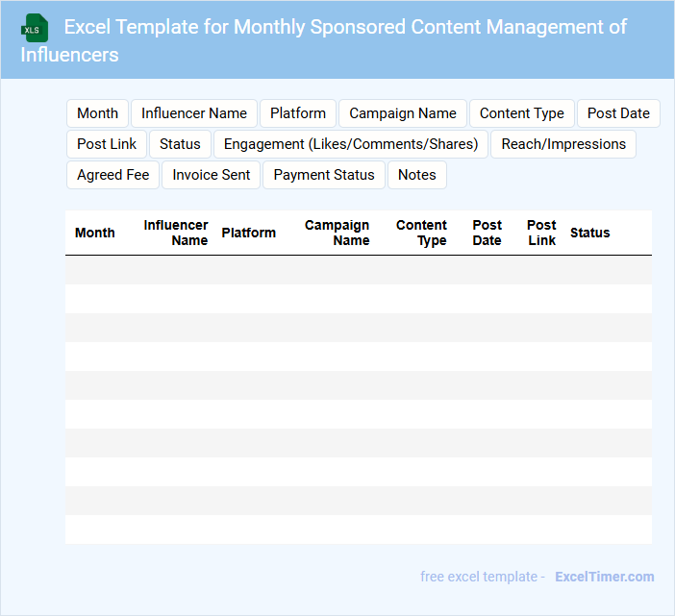
Task: Select the Month tag
Action: tap(97, 113)
